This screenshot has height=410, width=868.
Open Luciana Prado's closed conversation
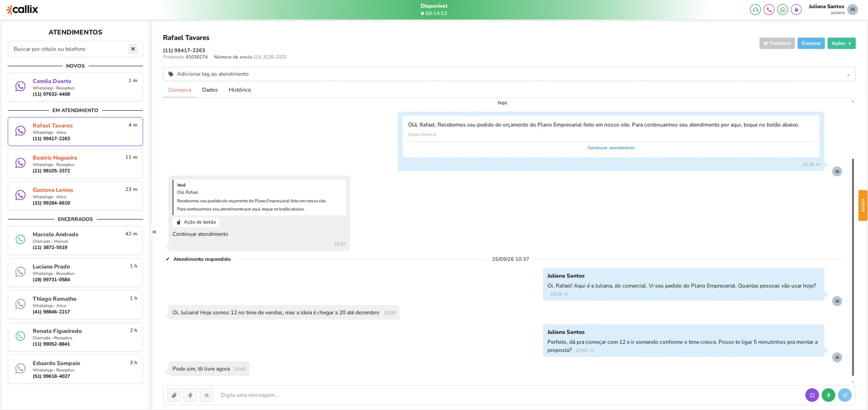[75, 273]
